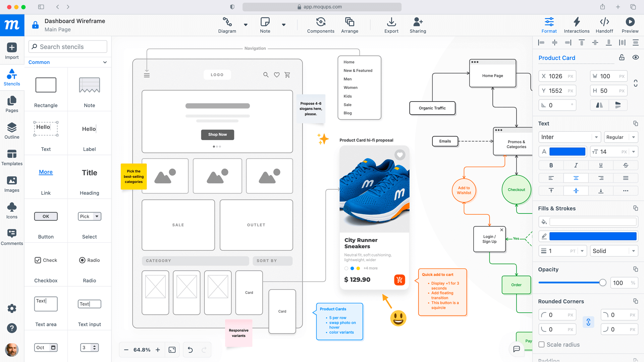Switch to the Handoff tab

604,25
